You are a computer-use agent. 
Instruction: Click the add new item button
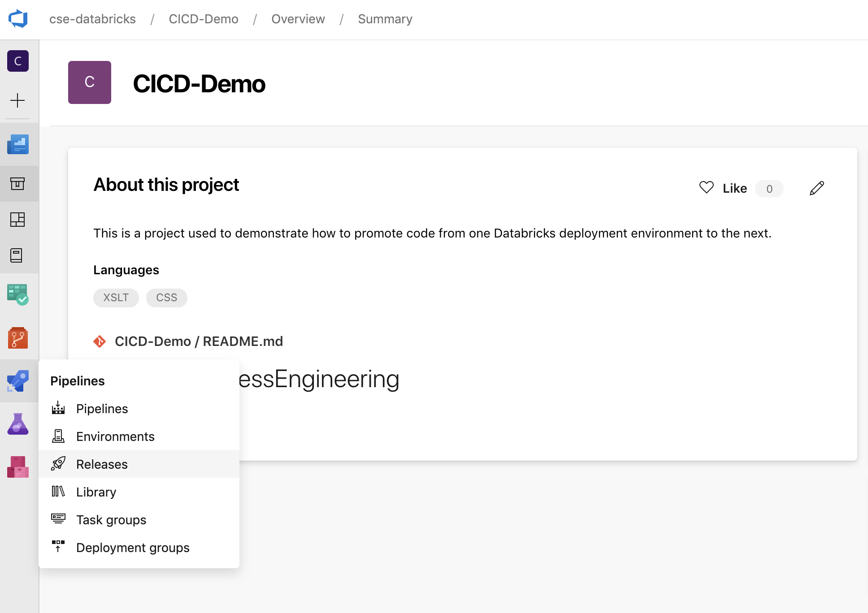point(18,101)
